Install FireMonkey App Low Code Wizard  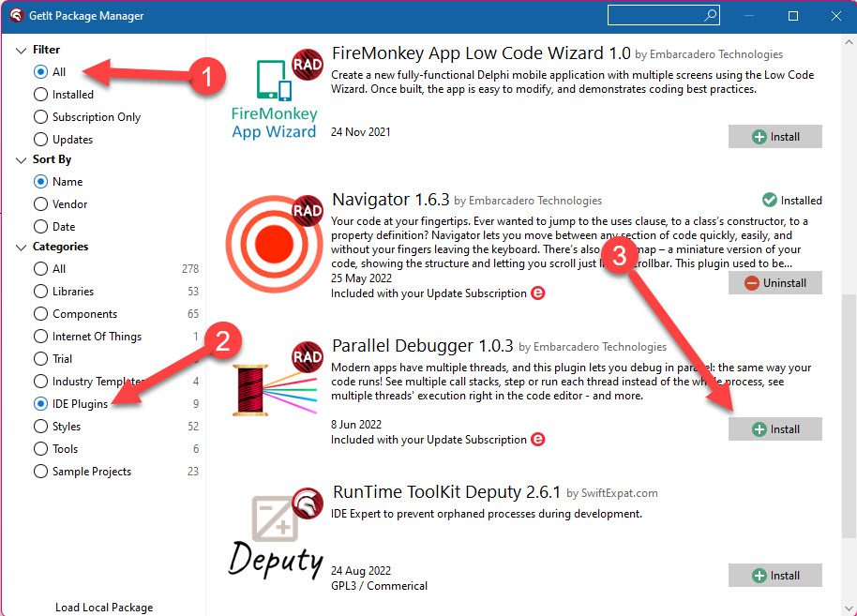(775, 137)
